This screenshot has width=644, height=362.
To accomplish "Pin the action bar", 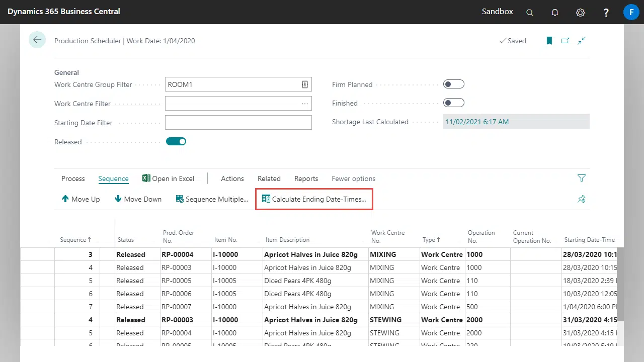I will (x=582, y=199).
